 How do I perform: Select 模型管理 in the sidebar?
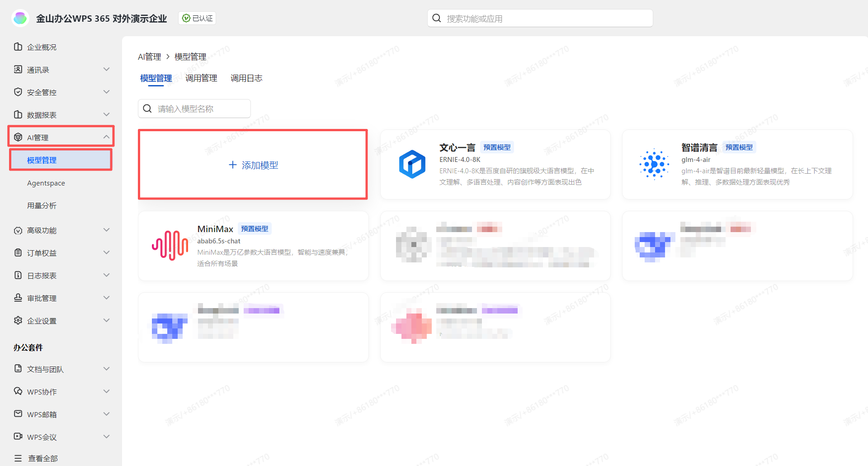coord(61,160)
